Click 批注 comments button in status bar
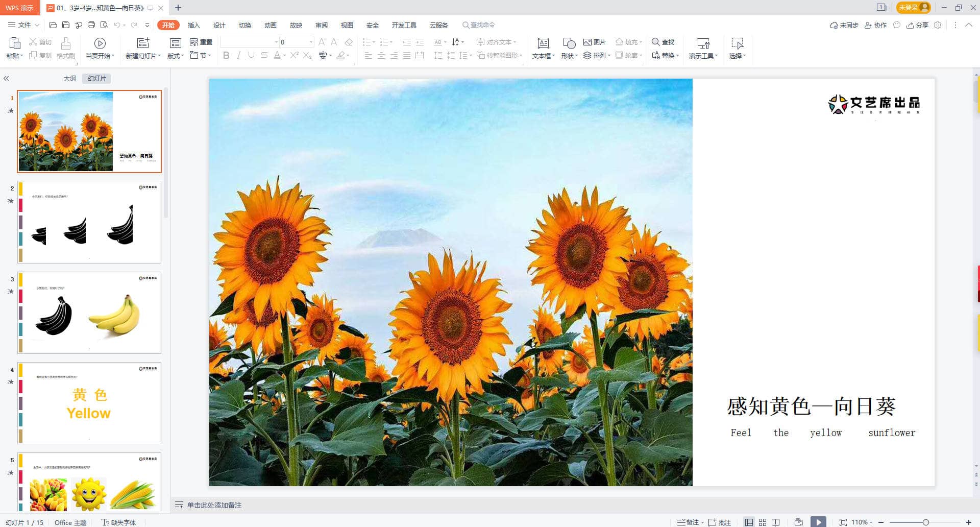980x527 pixels. [x=720, y=522]
